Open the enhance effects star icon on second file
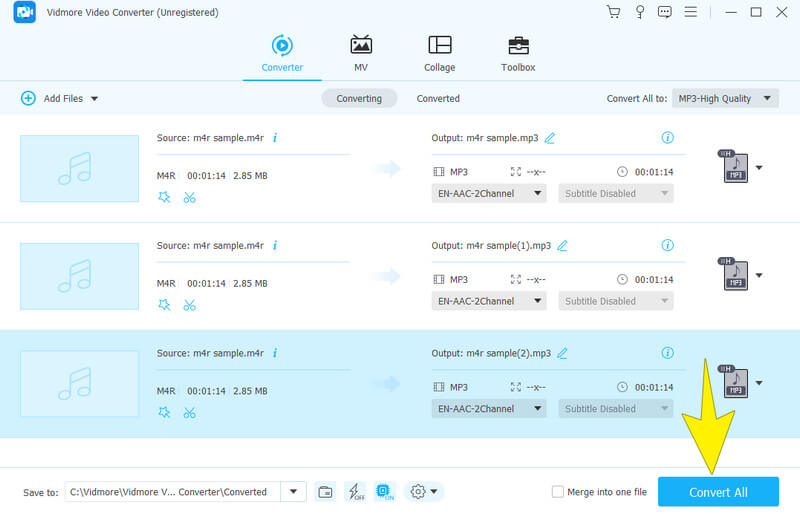This screenshot has width=800, height=514. 164,304
